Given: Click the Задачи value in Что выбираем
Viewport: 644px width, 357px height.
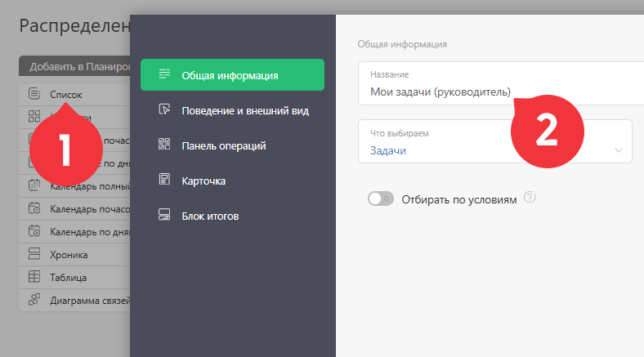Looking at the screenshot, I should [388, 150].
